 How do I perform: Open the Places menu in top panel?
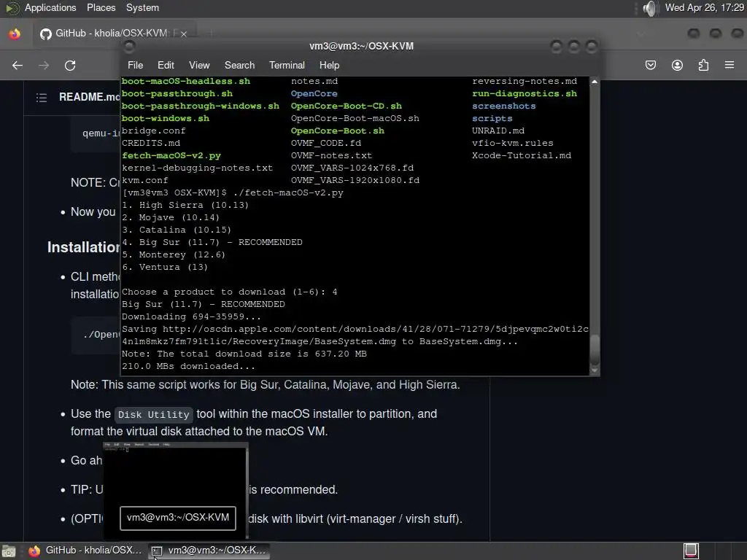[101, 7]
